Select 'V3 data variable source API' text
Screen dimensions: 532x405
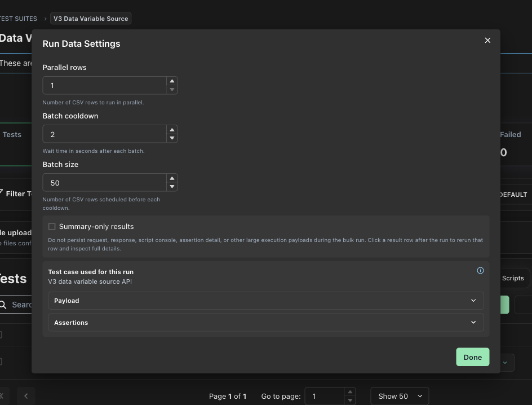coord(90,281)
